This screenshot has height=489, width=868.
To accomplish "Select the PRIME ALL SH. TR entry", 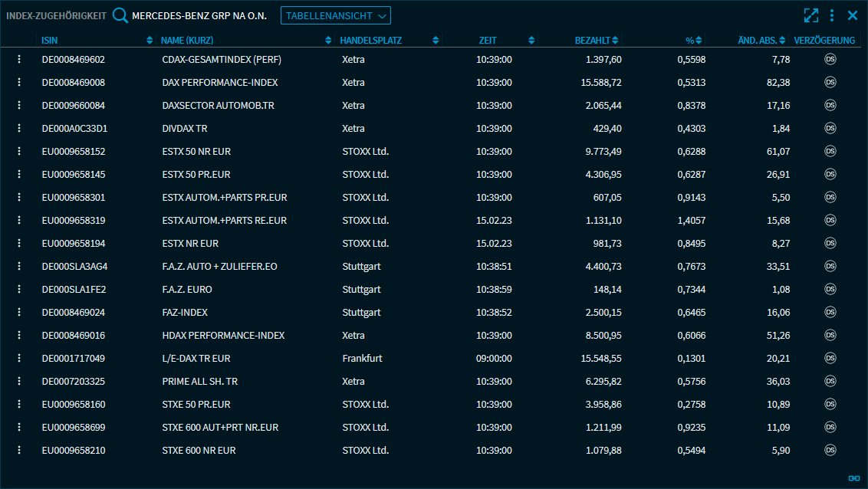I will [199, 381].
